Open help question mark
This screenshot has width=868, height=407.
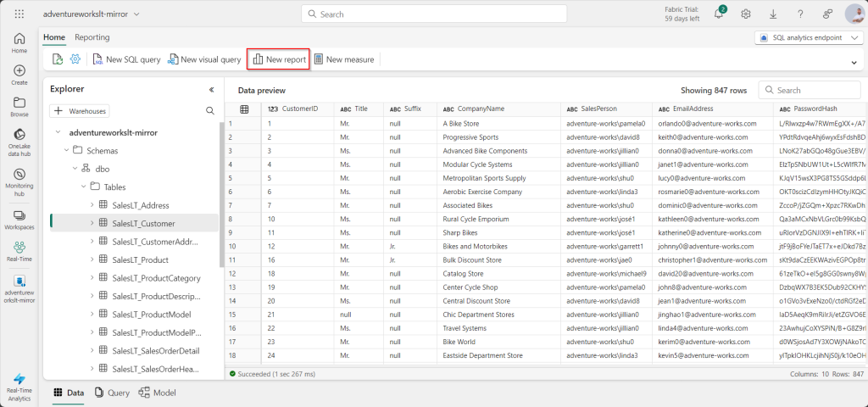[x=800, y=14]
